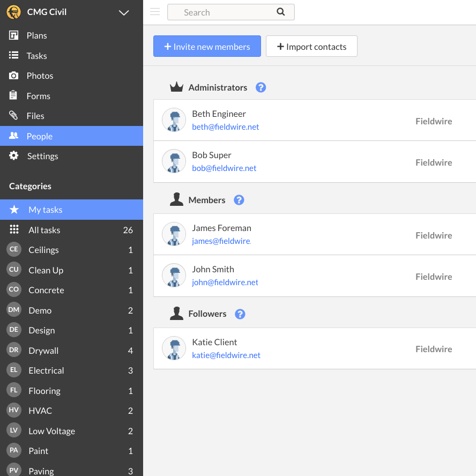The width and height of the screenshot is (476, 476).
Task: Click the Photos camera icon
Action: [x=14, y=76]
